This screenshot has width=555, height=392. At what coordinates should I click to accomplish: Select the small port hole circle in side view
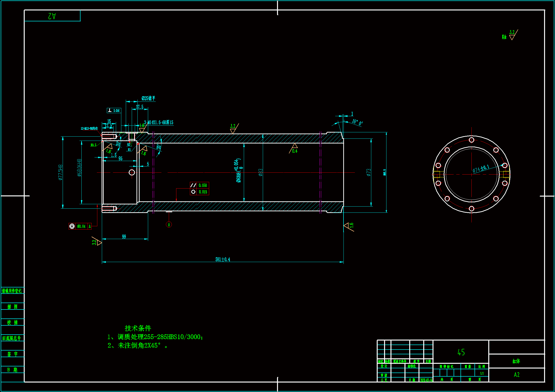click(x=132, y=172)
